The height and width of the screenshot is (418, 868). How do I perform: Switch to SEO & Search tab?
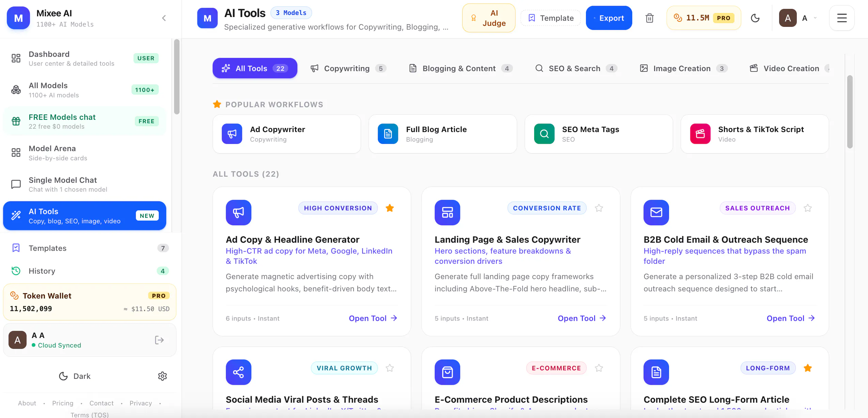pos(576,68)
